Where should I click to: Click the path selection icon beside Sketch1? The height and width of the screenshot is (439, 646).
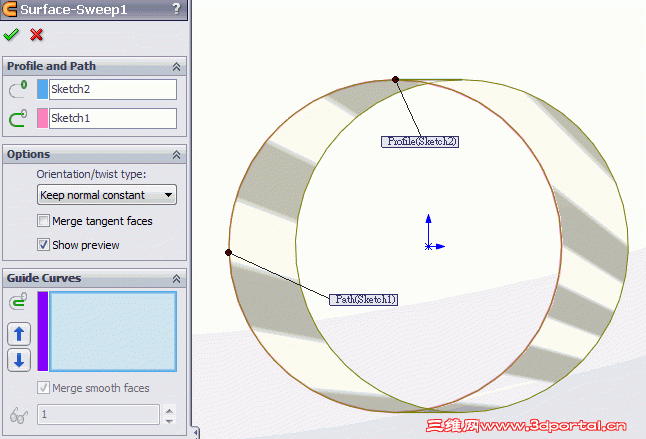click(18, 118)
